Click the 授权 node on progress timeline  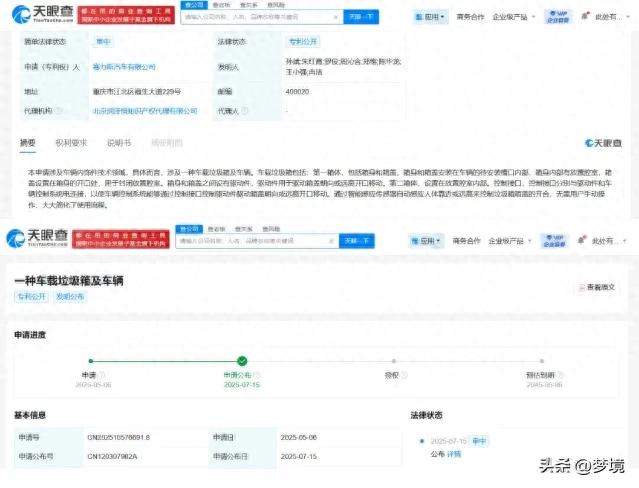click(x=394, y=361)
